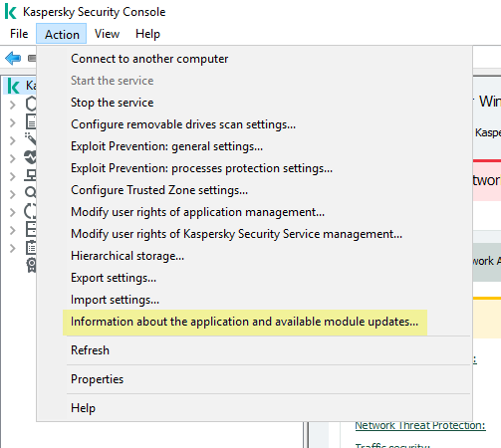
Task: Expand the magic wand icon tree node
Action: click(13, 140)
